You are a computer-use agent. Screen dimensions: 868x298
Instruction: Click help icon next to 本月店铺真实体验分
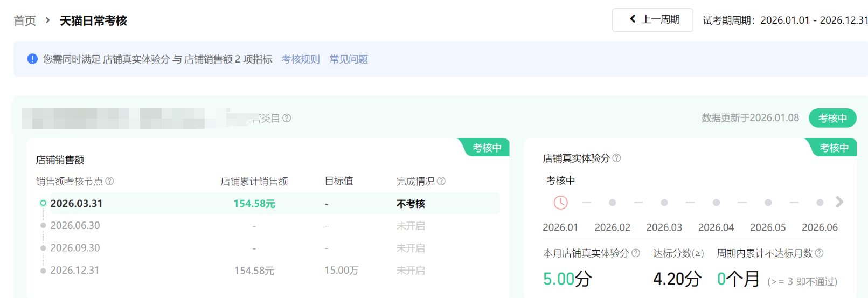(636, 253)
